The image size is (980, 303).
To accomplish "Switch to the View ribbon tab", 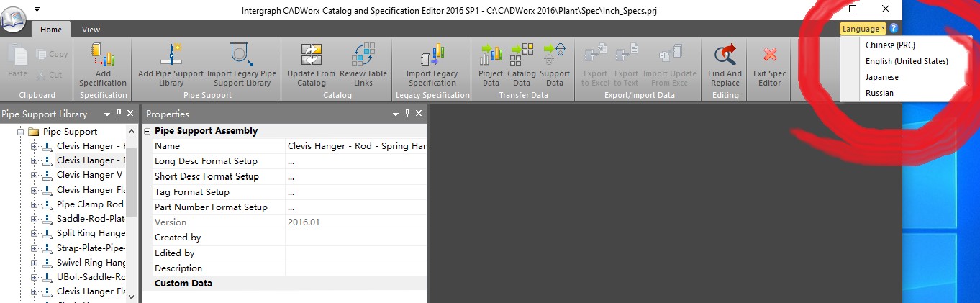I will click(x=91, y=30).
